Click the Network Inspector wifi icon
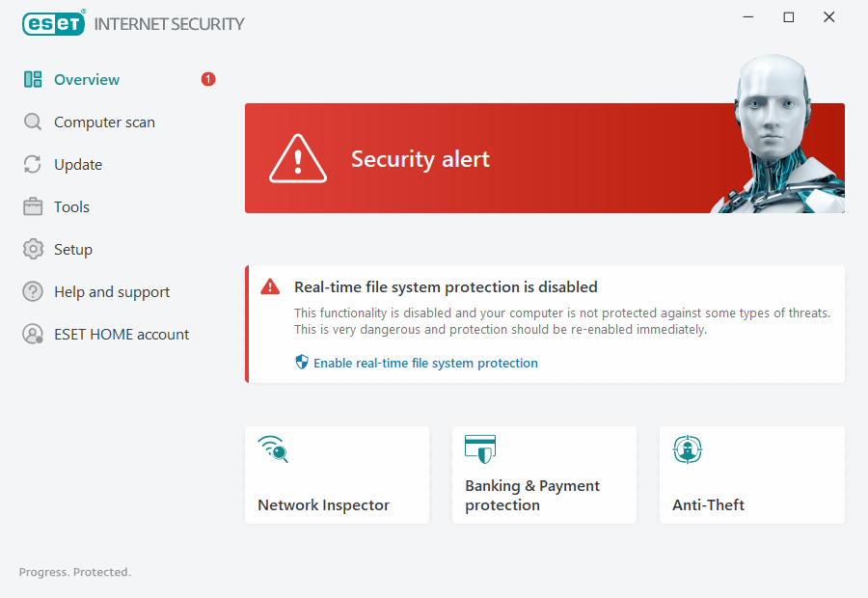 273,449
